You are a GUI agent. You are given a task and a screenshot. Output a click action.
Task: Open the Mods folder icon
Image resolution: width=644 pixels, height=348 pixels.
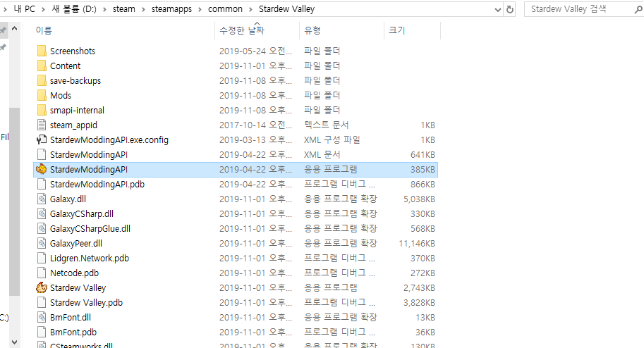(x=42, y=95)
